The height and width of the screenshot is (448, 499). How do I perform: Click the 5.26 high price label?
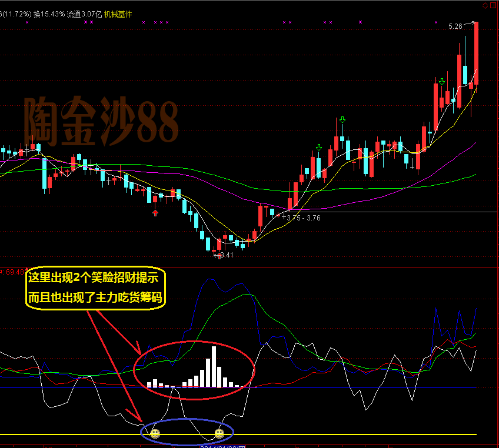(455, 26)
